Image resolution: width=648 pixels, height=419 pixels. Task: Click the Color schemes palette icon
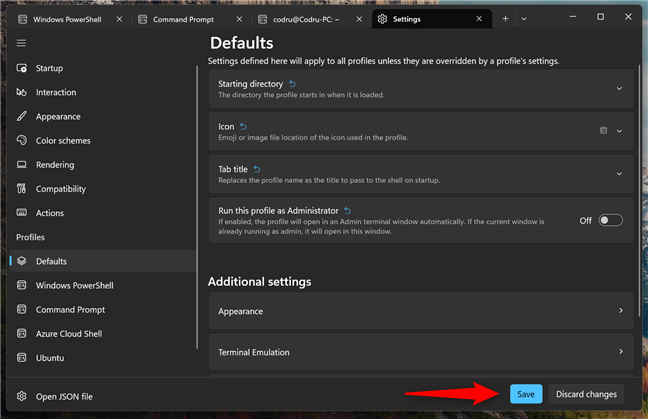point(21,140)
